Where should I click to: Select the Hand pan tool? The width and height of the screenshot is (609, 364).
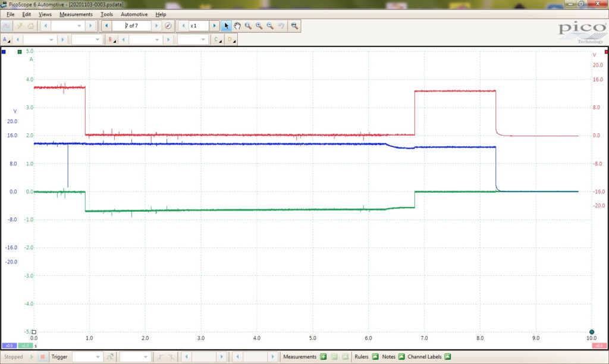[x=237, y=26]
